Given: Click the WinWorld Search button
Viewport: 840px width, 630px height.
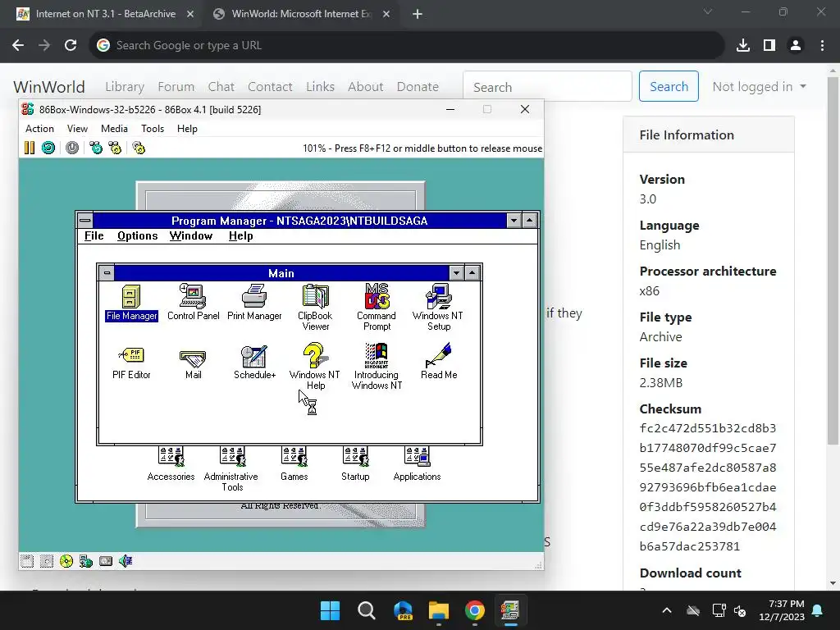Looking at the screenshot, I should point(669,86).
